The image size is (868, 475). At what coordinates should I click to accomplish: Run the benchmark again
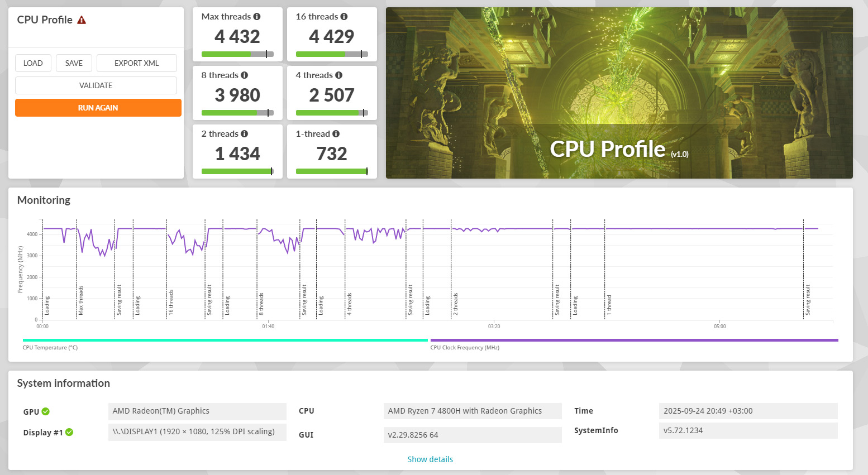(98, 108)
